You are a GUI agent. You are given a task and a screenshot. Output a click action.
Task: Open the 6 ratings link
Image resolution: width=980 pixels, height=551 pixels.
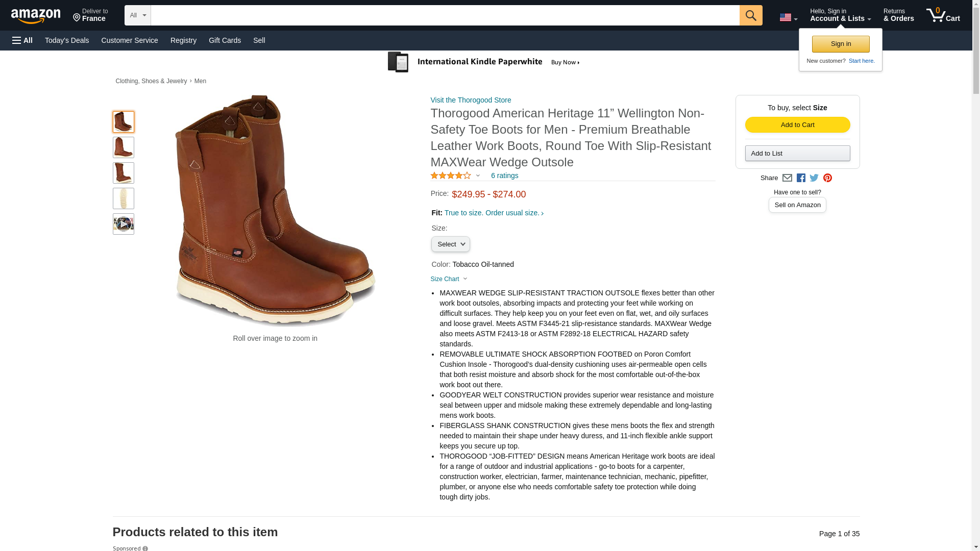504,176
